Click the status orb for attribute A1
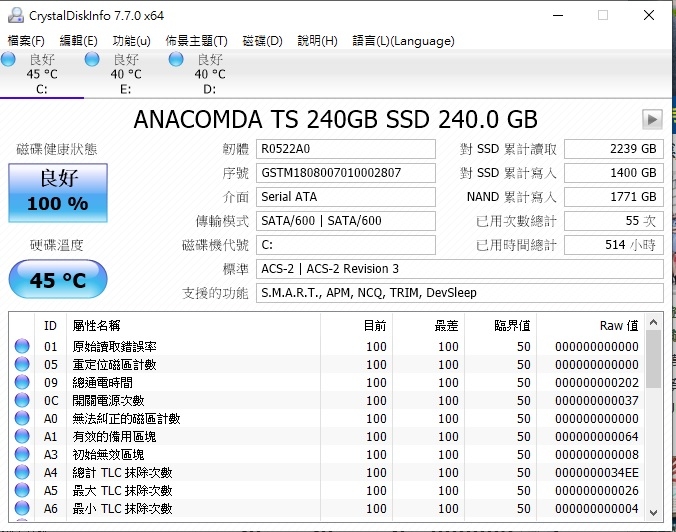 pyautogui.click(x=22, y=436)
